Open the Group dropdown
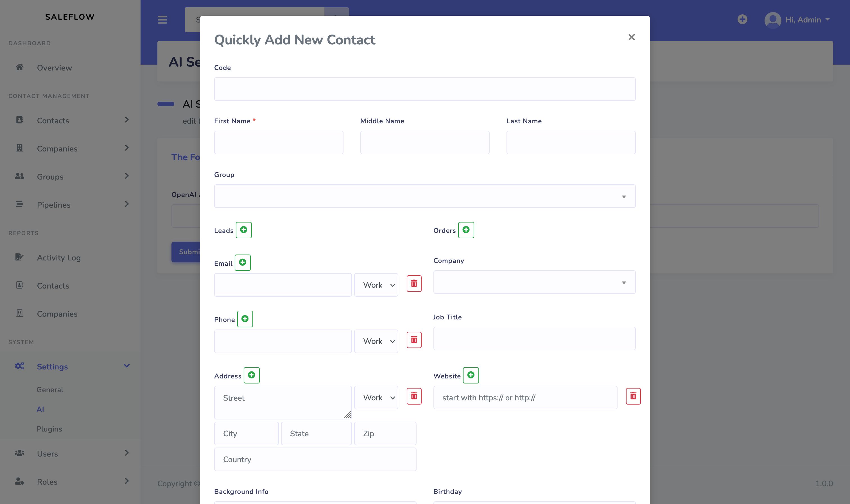The width and height of the screenshot is (850, 504). [425, 196]
